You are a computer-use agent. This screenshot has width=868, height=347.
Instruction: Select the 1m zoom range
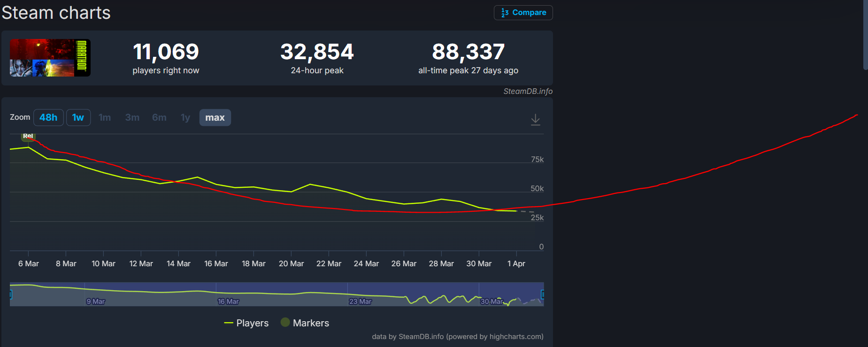[105, 117]
